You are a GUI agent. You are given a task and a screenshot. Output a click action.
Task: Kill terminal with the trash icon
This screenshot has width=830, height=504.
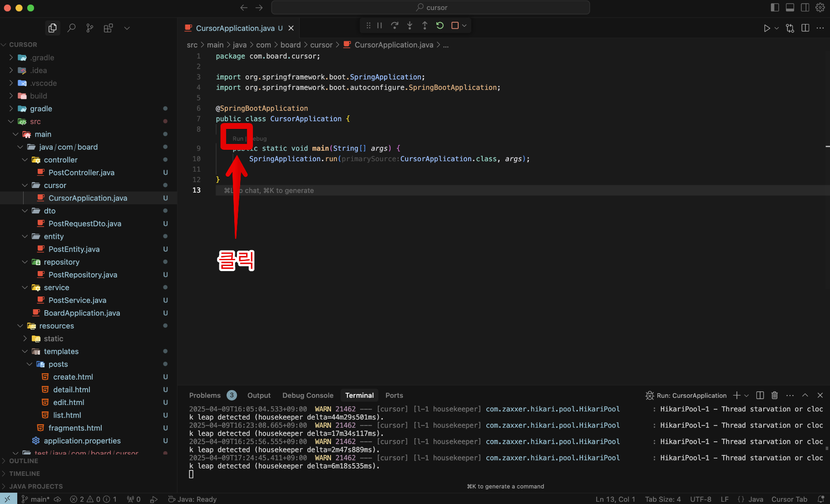coord(775,395)
